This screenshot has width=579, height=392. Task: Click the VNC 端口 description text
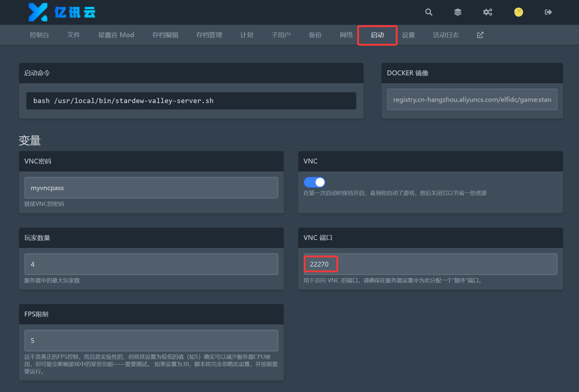[393, 280]
